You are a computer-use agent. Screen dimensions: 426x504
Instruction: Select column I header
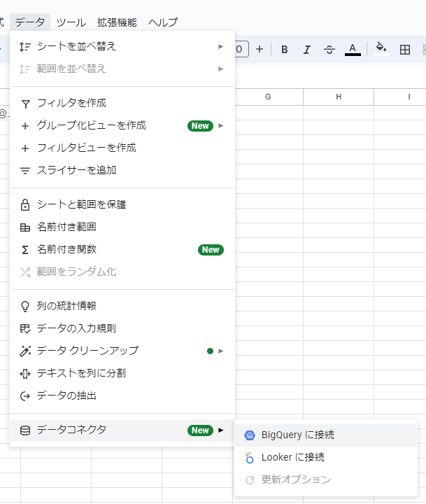pyautogui.click(x=400, y=97)
